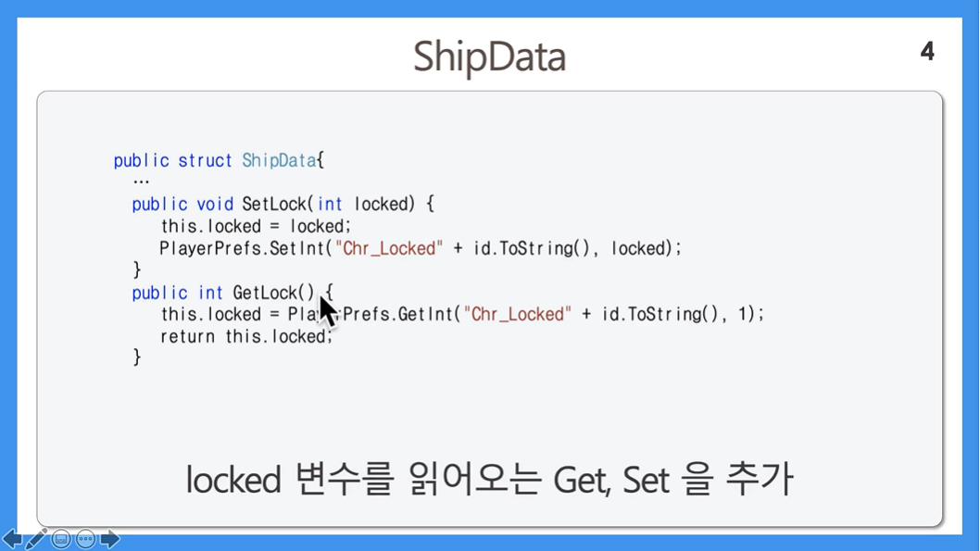Viewport: 980px width, 551px height.
Task: Click the closing brace of SetLock
Action: pos(137,269)
